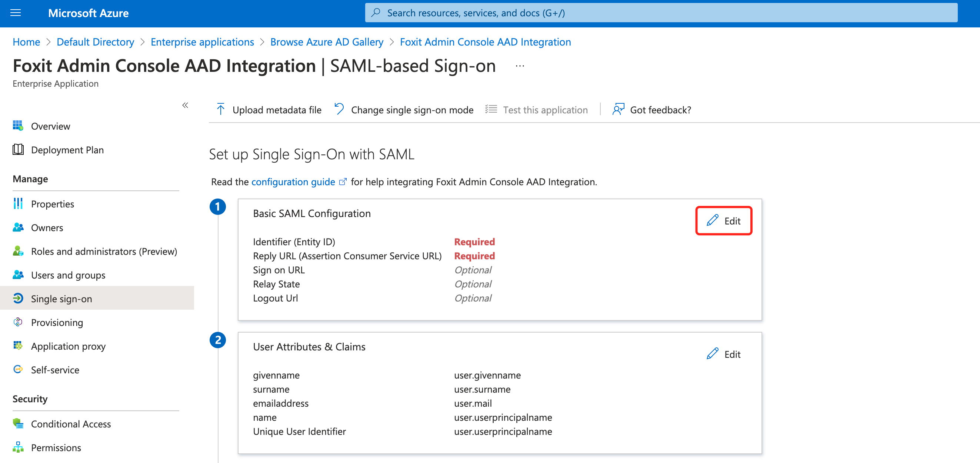Image resolution: width=980 pixels, height=463 pixels.
Task: Edit the Basic SAML Configuration
Action: (x=723, y=221)
